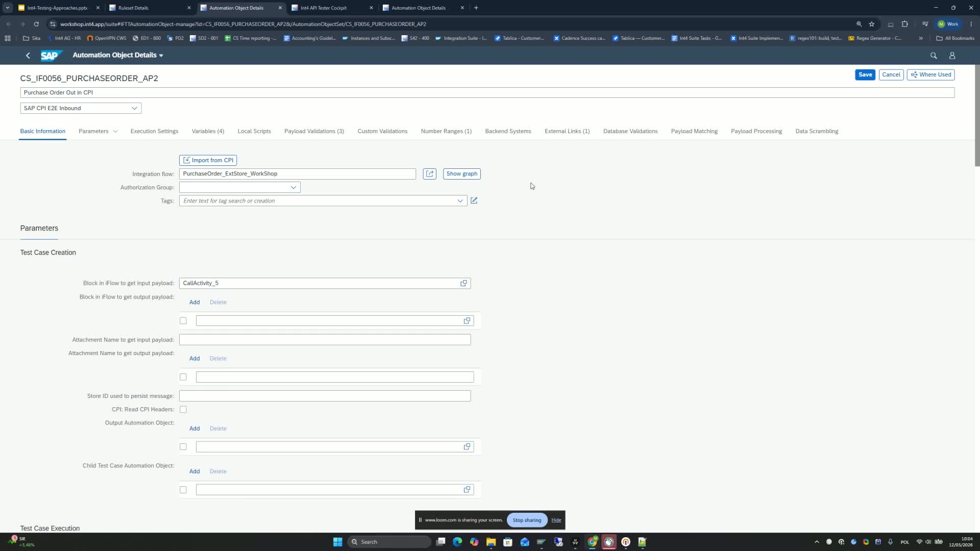
Task: Tick the Child Test Case Automation Object checkbox
Action: click(183, 490)
